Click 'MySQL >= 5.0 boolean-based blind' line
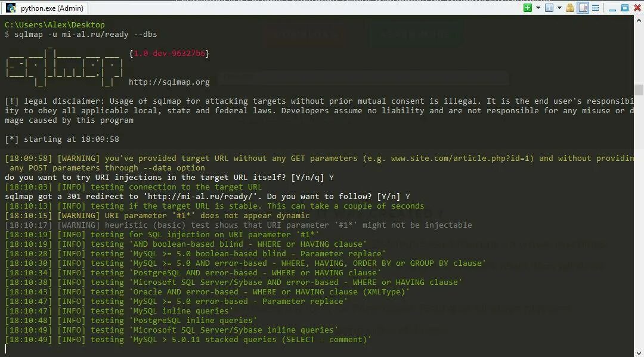Image resolution: width=644 pixels, height=357 pixels. (196, 253)
